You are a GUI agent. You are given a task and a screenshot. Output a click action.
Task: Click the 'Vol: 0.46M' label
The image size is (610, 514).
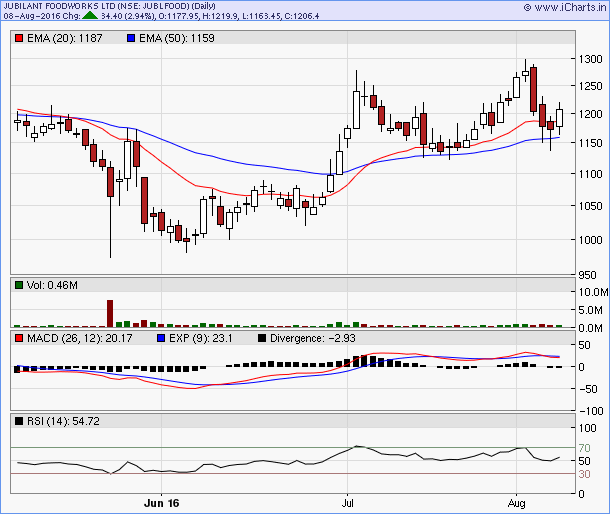pyautogui.click(x=52, y=285)
